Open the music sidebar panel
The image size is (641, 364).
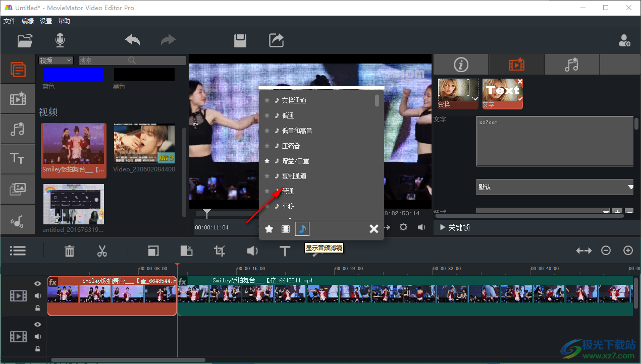coord(18,220)
